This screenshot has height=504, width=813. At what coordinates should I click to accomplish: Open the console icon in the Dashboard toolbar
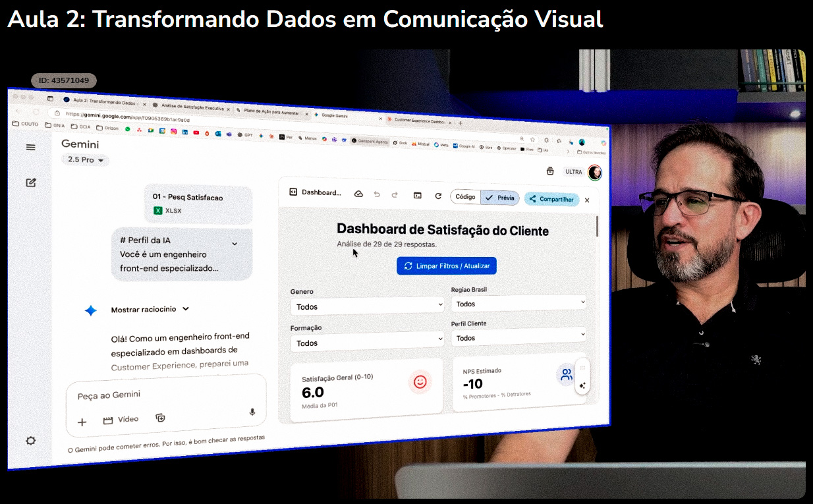pyautogui.click(x=418, y=194)
